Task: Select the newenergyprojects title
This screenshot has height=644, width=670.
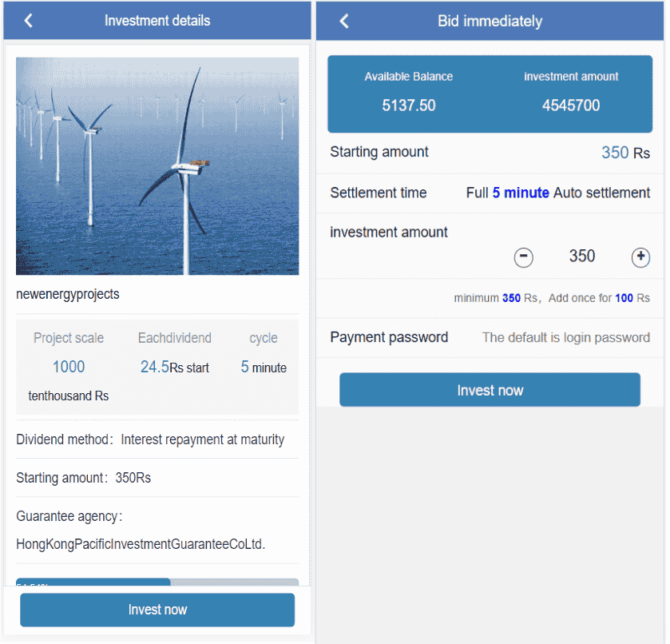Action: 68,294
